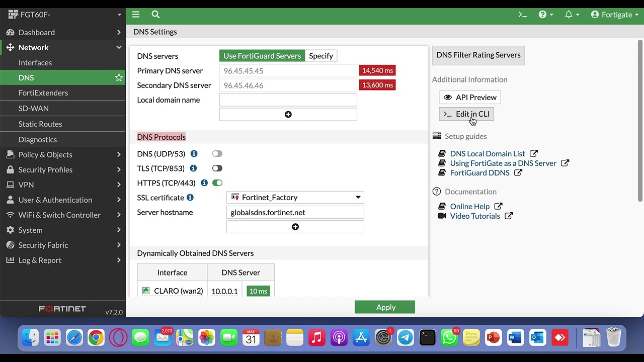This screenshot has height=362, width=644.
Task: Click the 13,600 ms latency badge
Action: 377,85
